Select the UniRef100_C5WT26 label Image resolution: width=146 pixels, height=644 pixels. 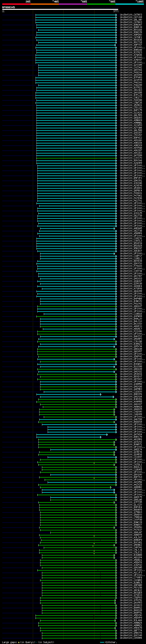[131, 103]
